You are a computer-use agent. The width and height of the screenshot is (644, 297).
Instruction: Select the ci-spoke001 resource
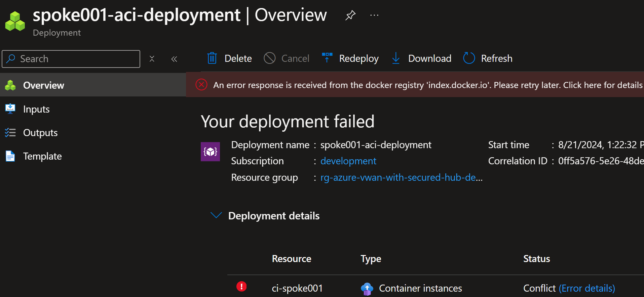297,288
